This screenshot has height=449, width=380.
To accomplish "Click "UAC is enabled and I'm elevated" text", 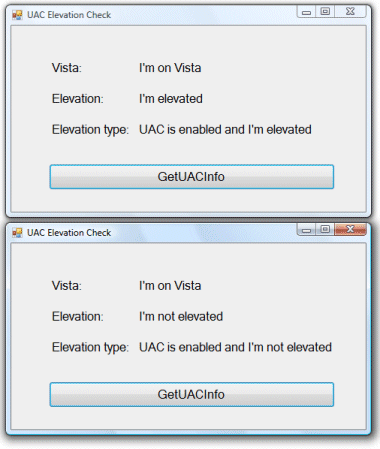I will 225,129.
